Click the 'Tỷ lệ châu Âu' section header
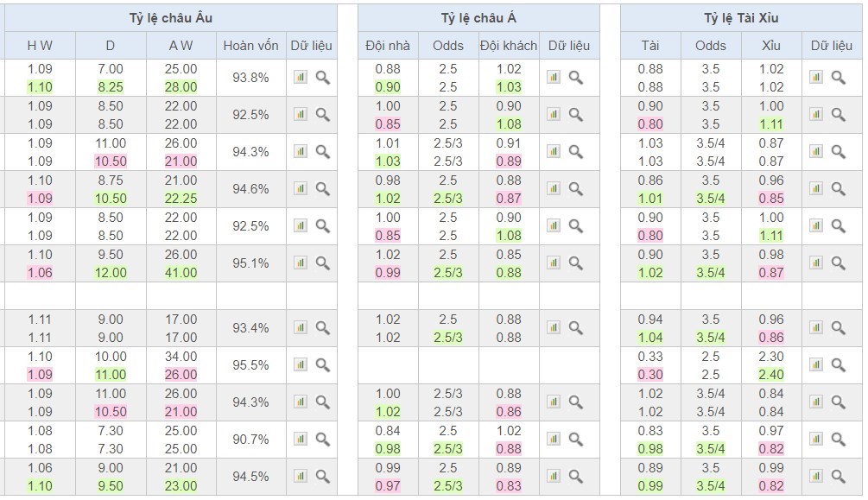The width and height of the screenshot is (868, 500). pos(170,18)
